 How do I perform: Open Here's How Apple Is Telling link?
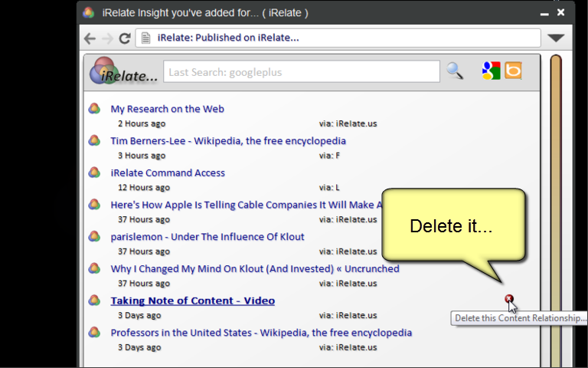[247, 205]
